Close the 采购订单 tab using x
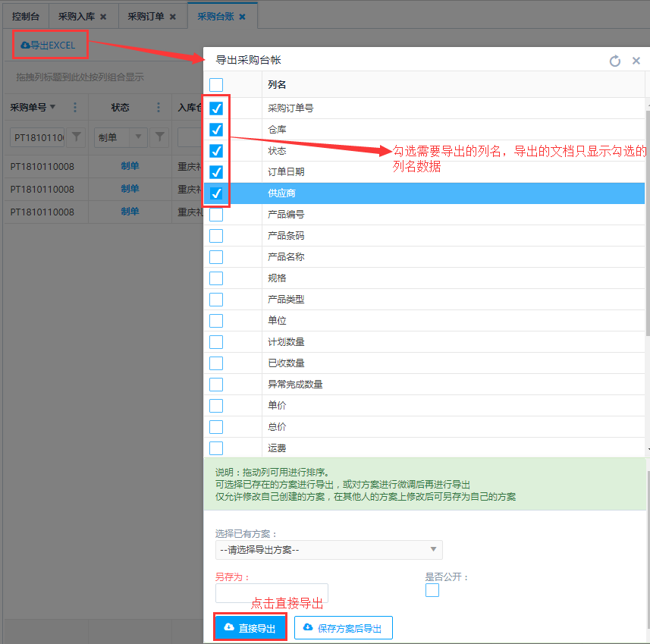 pos(172,16)
